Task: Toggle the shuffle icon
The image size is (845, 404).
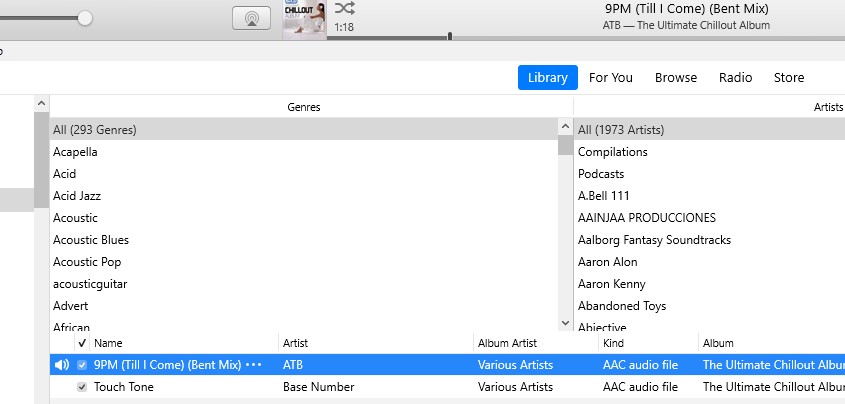Action: pos(344,8)
